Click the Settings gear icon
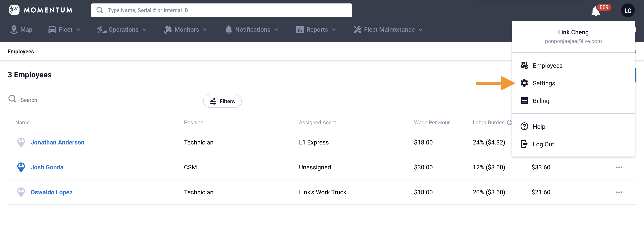This screenshot has width=644, height=226. pos(524,83)
